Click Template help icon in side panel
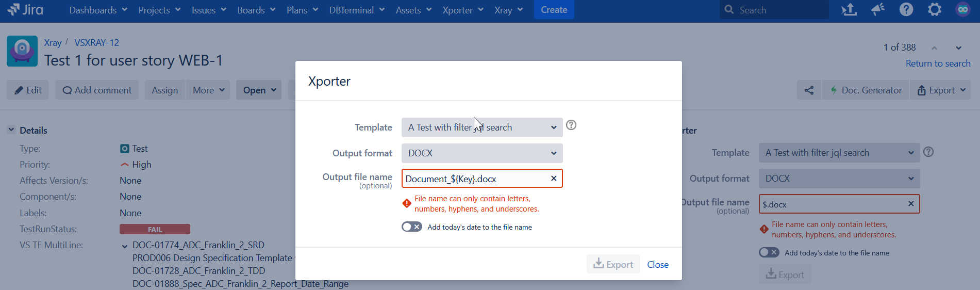Image resolution: width=980 pixels, height=290 pixels. click(928, 152)
